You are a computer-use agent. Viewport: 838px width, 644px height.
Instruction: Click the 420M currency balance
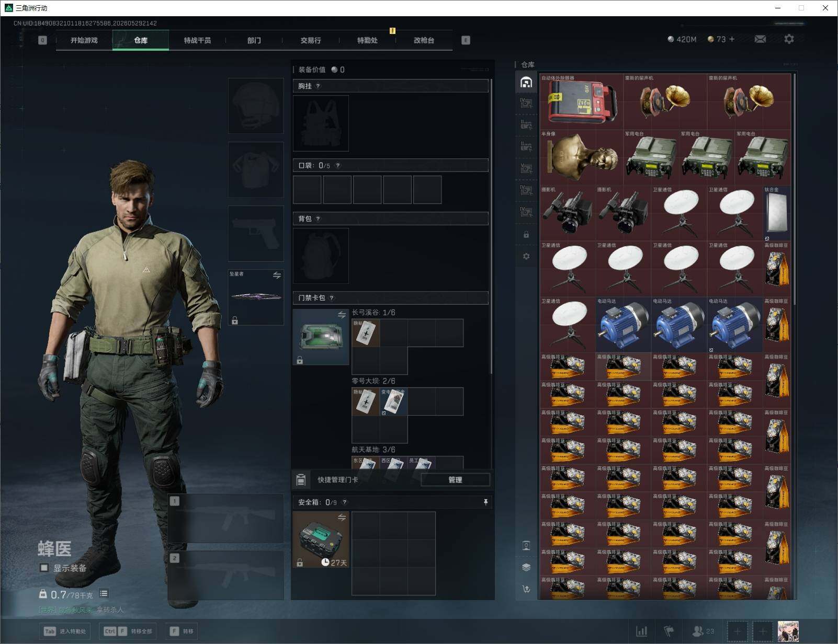point(682,39)
